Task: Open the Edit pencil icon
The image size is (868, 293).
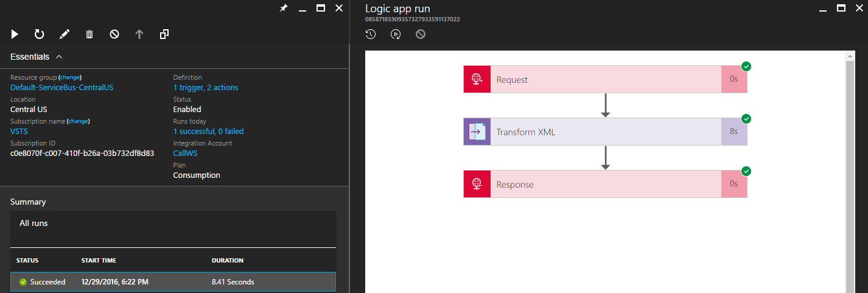Action: 65,35
